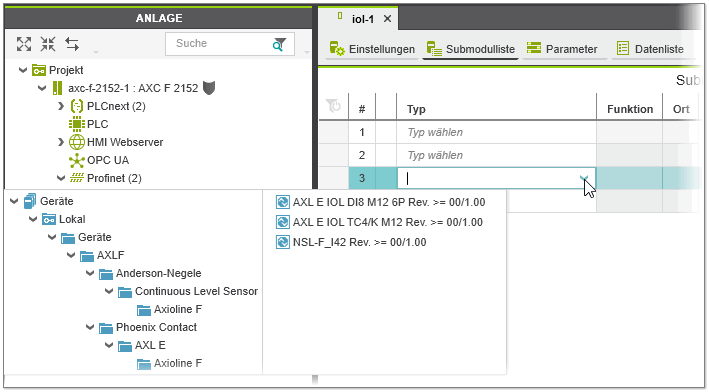Click the PLC chip icon
709x392 pixels.
coord(76,124)
